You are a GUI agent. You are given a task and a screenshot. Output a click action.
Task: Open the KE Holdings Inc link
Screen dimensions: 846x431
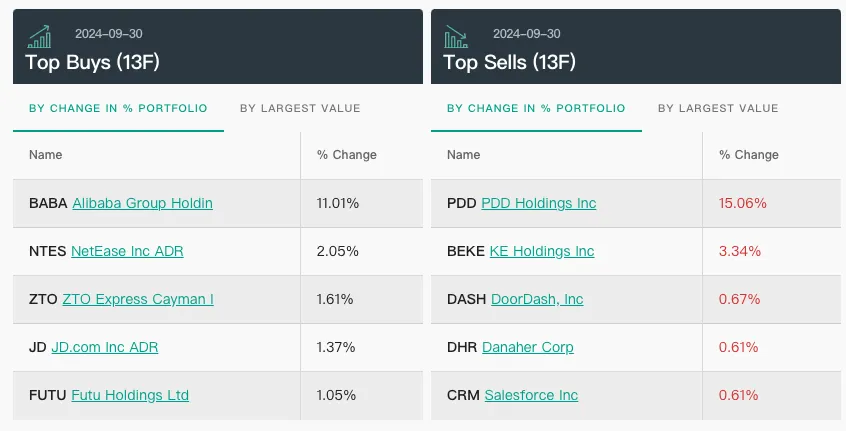[x=542, y=251]
